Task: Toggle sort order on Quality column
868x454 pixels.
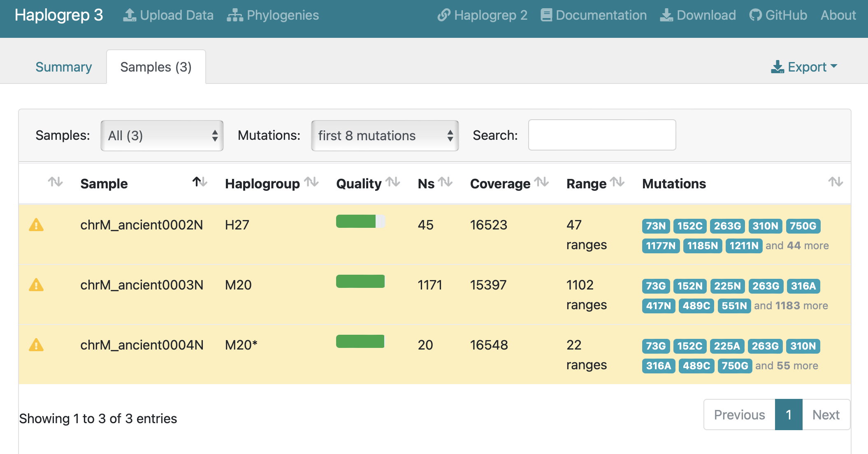Action: (x=393, y=182)
